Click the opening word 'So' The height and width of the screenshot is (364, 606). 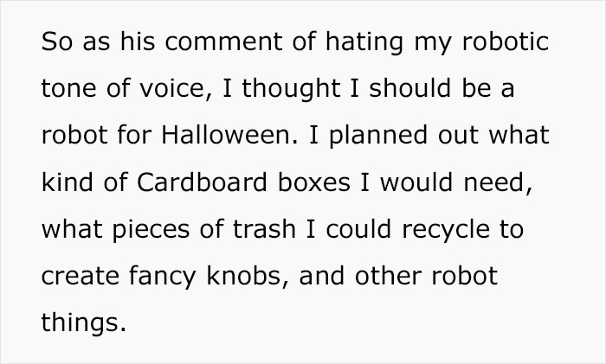pos(57,41)
